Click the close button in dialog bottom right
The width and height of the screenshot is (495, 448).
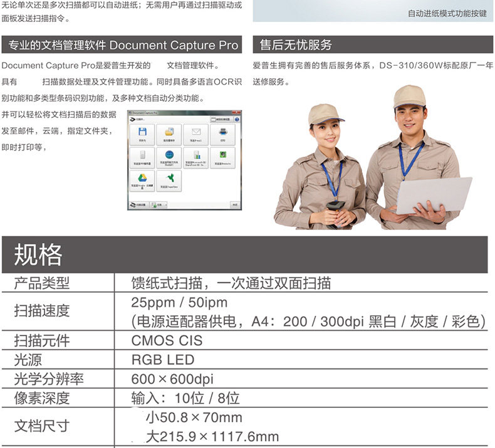tap(235, 205)
